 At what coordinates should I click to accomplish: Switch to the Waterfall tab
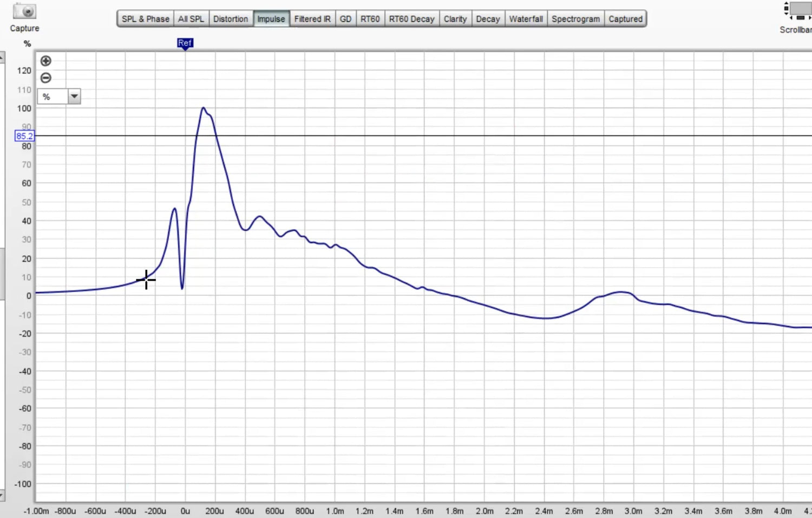526,19
